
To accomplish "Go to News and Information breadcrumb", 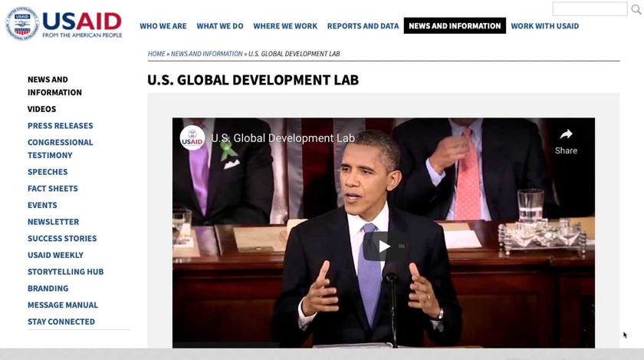I will point(206,54).
